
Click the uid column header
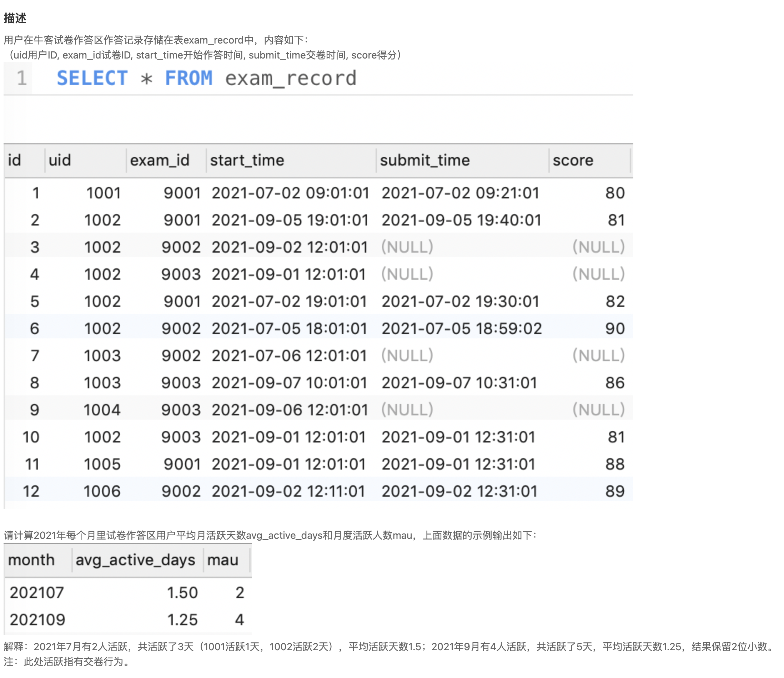(x=60, y=161)
